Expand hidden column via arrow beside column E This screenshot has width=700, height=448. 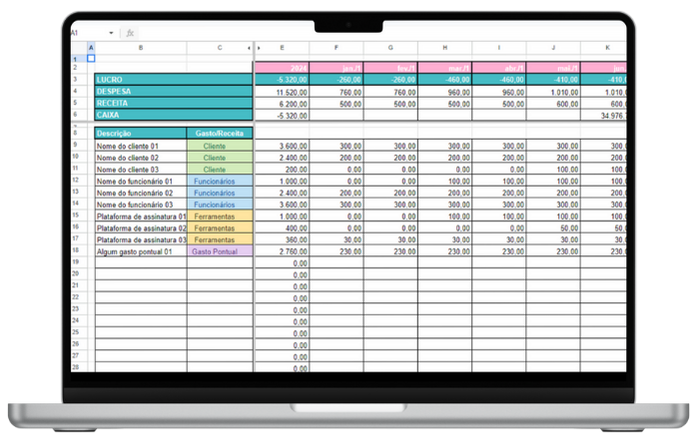coord(259,48)
